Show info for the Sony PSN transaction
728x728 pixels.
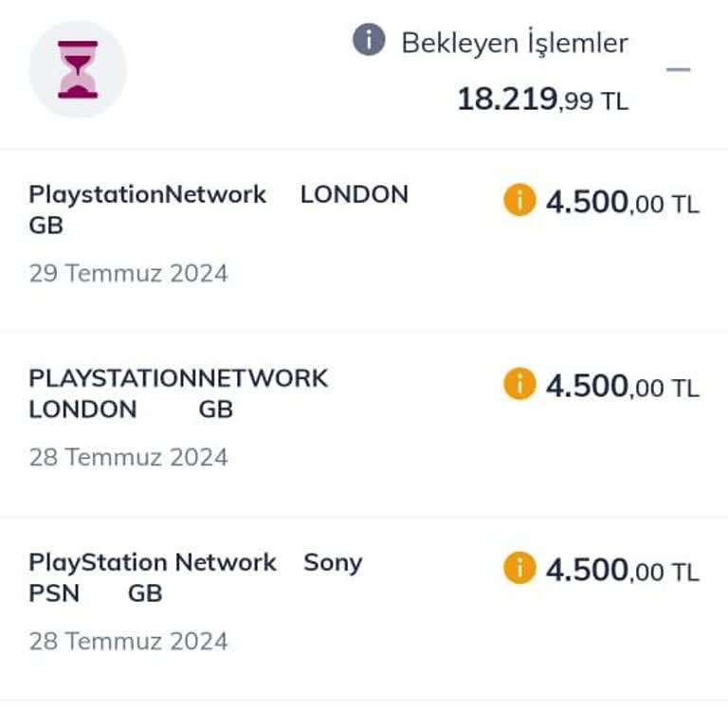tap(519, 569)
